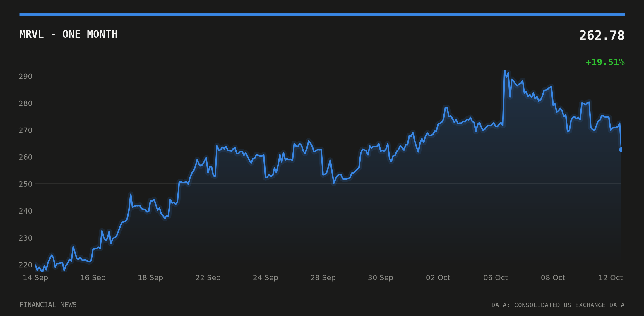The height and width of the screenshot is (316, 644).
Task: Click the consolidated US exchange data credit
Action: click(x=558, y=305)
